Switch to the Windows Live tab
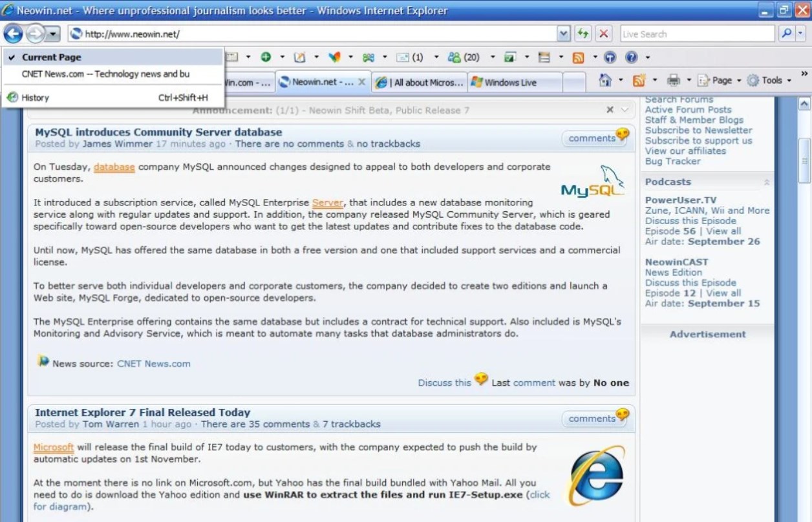 tap(515, 82)
